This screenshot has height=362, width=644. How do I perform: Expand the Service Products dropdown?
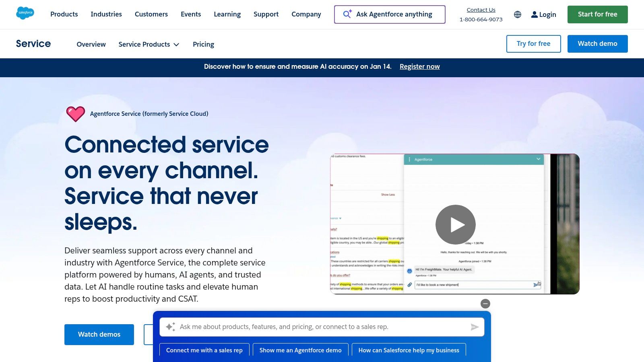pos(149,44)
